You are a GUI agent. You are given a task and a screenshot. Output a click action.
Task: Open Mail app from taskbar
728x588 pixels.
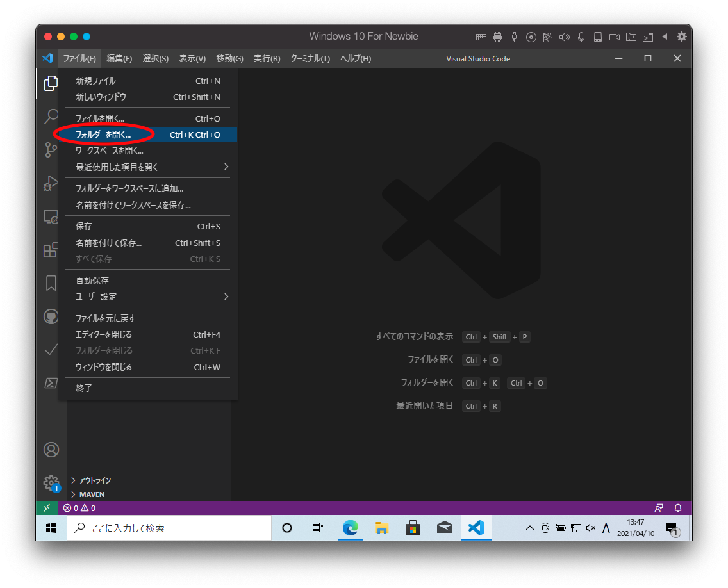pyautogui.click(x=444, y=528)
